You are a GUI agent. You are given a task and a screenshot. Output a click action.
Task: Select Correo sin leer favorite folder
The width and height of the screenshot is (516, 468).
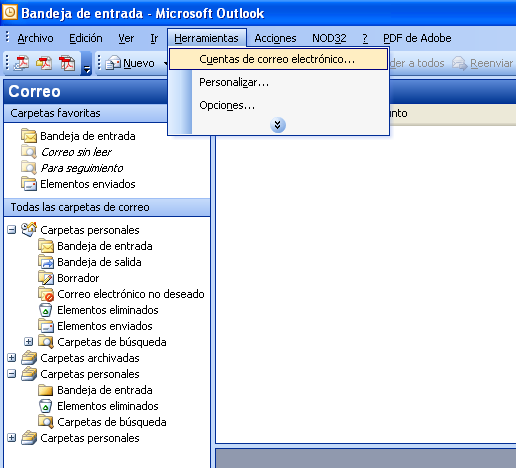coord(76,152)
